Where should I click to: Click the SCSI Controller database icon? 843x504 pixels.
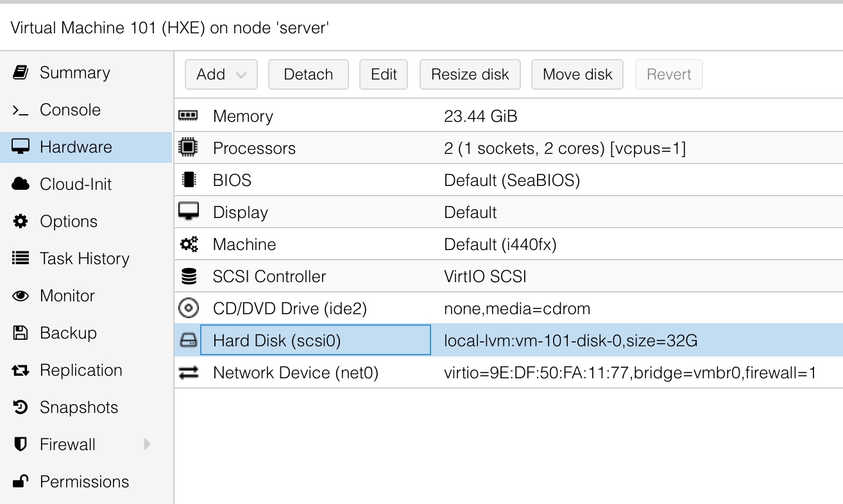pos(188,276)
